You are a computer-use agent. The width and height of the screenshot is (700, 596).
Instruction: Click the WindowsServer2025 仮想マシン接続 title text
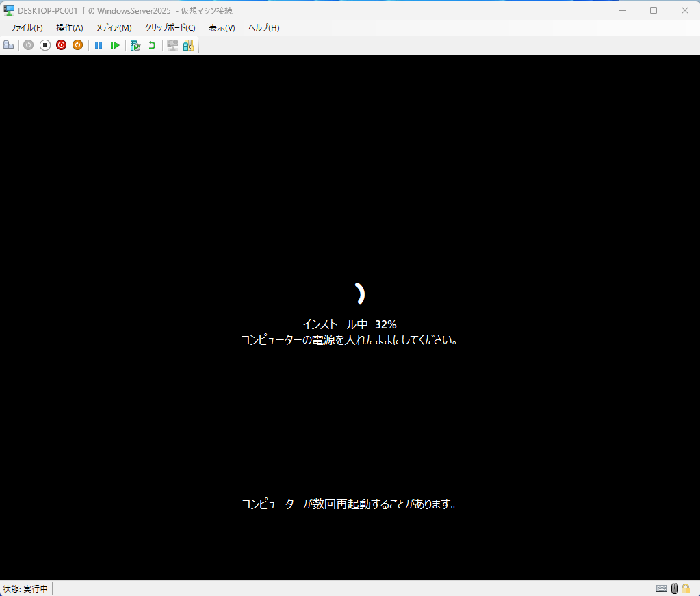[125, 10]
